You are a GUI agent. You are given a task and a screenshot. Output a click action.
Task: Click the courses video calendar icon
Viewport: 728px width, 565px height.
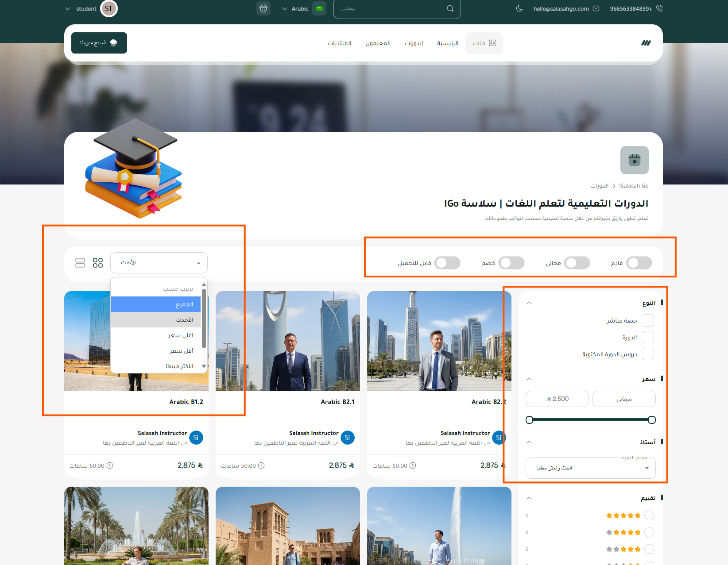(x=635, y=160)
